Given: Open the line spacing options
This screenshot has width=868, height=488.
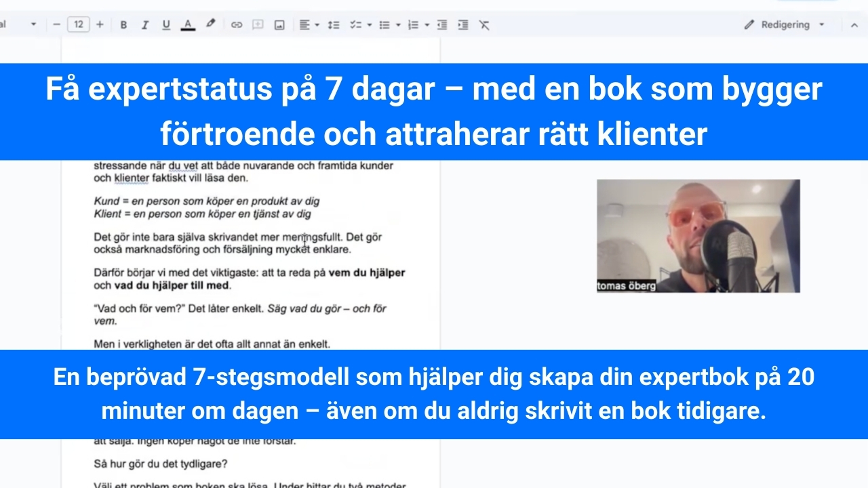Looking at the screenshot, I should [x=333, y=25].
